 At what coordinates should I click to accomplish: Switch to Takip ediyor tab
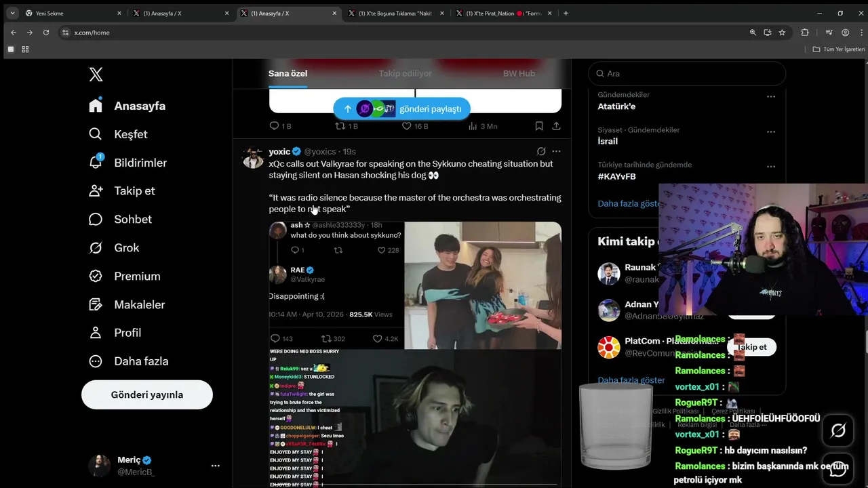click(405, 73)
